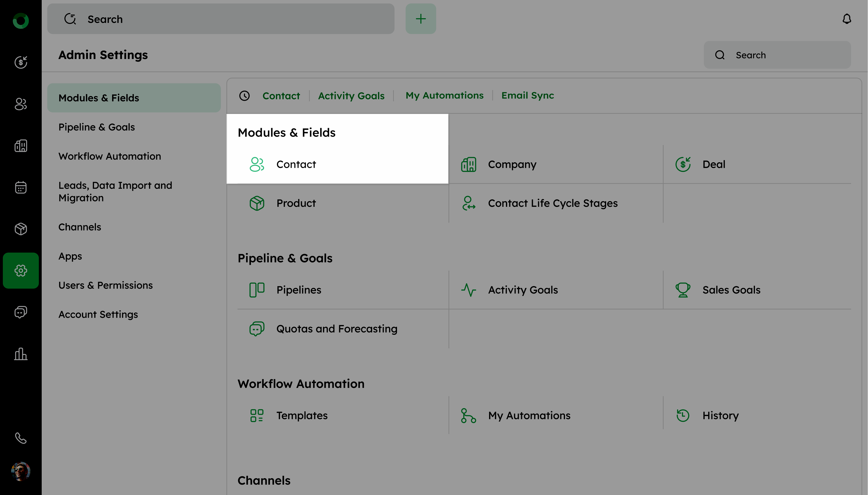Viewport: 868px width, 495px height.
Task: Open Contact module settings
Action: click(296, 164)
